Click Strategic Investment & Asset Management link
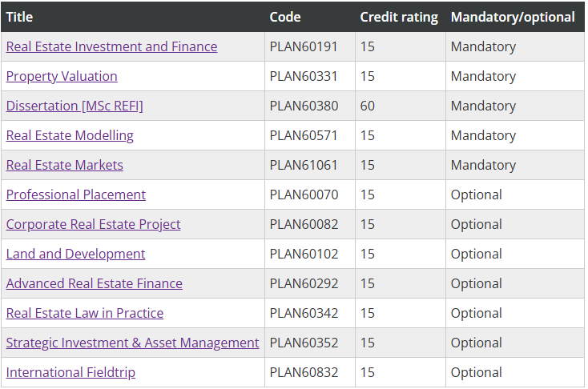The width and height of the screenshot is (588, 389). click(x=132, y=343)
